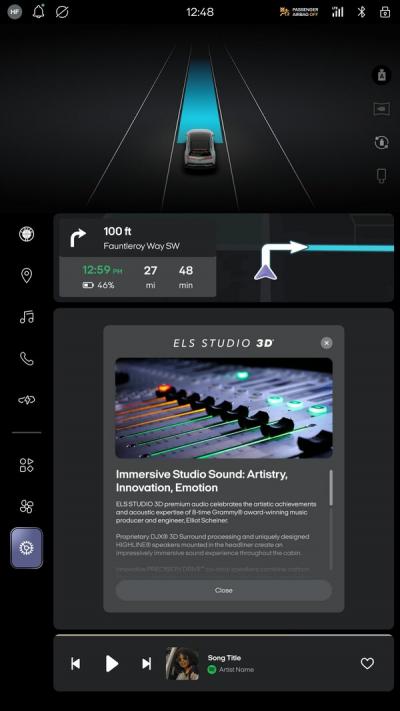
Task: Select the highlighted settings gear icon
Action: [x=27, y=548]
